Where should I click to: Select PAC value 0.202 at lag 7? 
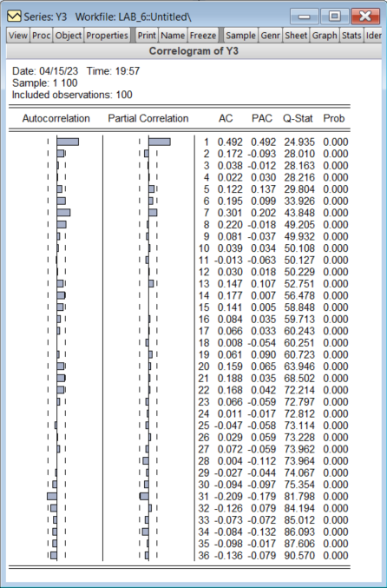point(264,213)
